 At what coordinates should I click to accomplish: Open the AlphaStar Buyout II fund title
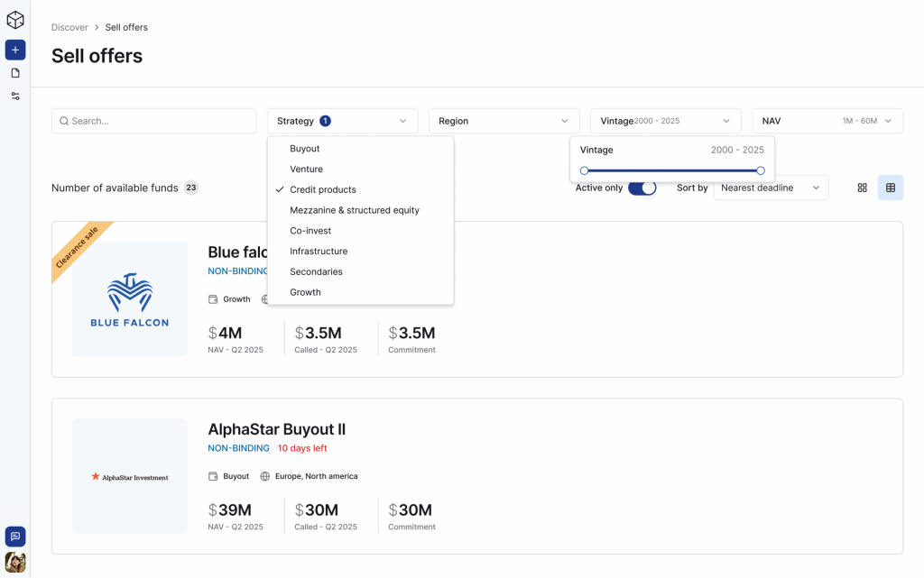point(276,429)
